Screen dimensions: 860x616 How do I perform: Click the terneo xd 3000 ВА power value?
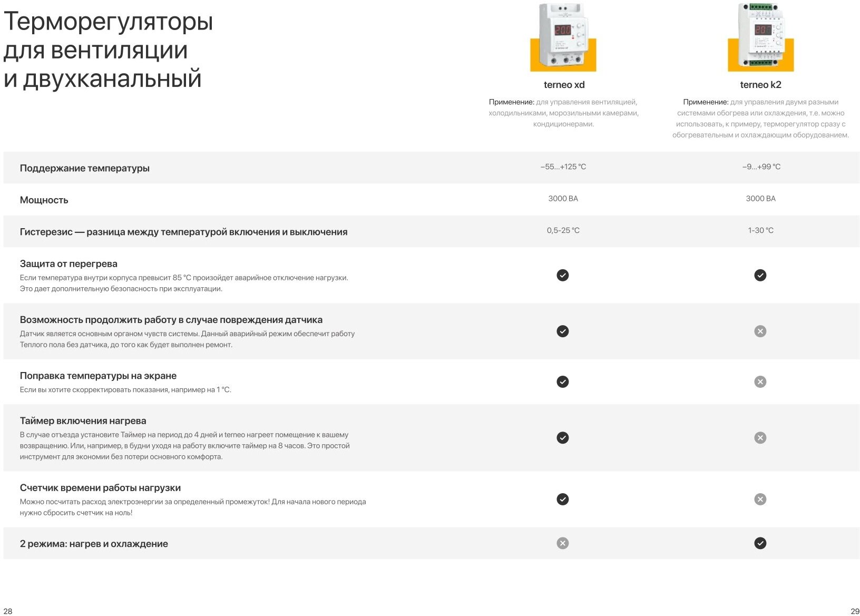(x=563, y=199)
